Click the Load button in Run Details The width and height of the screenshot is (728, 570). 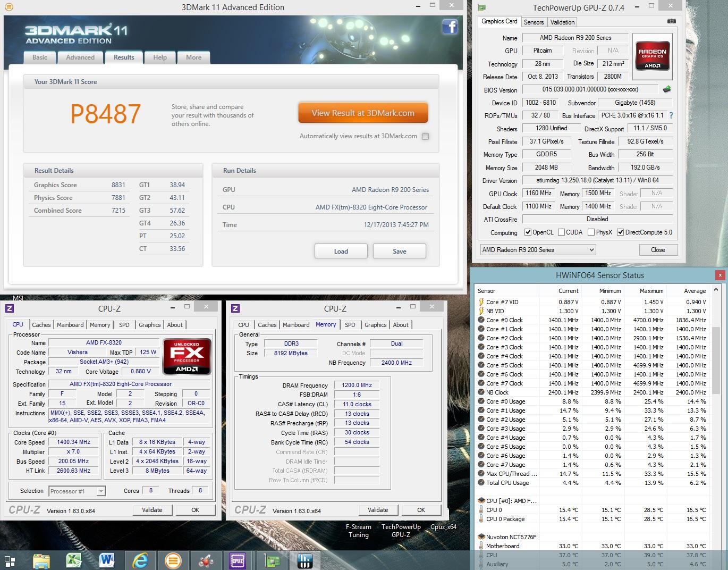click(x=341, y=251)
